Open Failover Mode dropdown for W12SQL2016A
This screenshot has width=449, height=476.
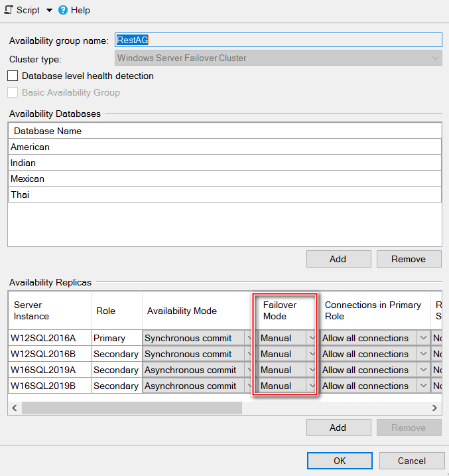pyautogui.click(x=312, y=338)
